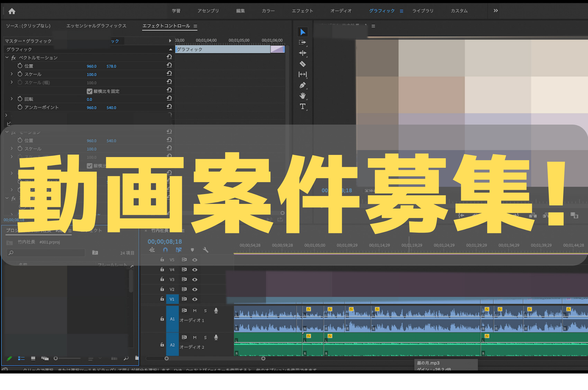Collapse the ベクトルモーション effect group
Screen dimensions: 588x390
(x=7, y=57)
